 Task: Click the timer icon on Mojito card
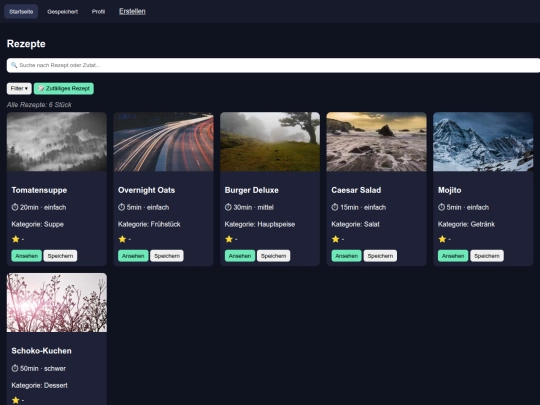tap(442, 207)
